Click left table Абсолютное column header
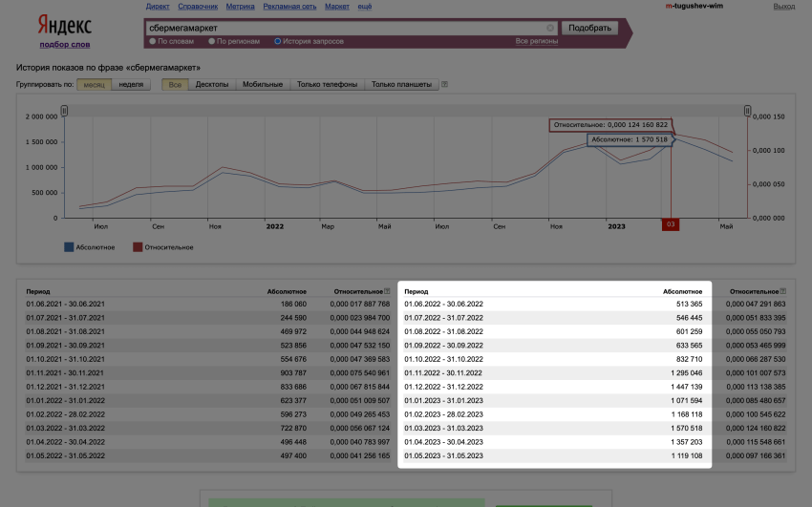This screenshot has height=507, width=812. (287, 292)
